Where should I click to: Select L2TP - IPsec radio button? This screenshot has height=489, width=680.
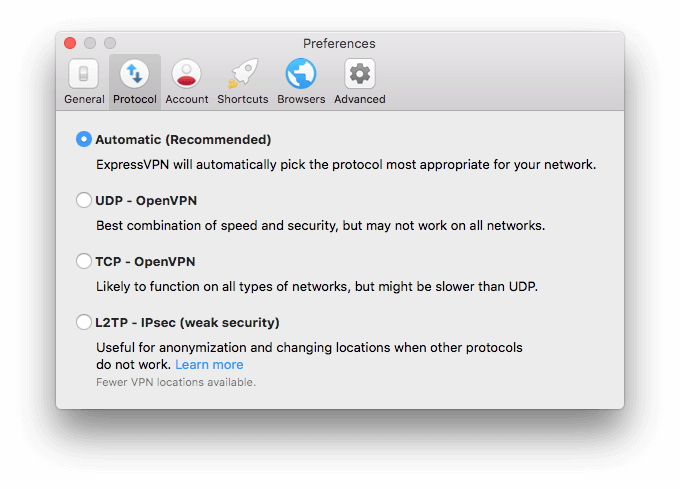(x=84, y=322)
